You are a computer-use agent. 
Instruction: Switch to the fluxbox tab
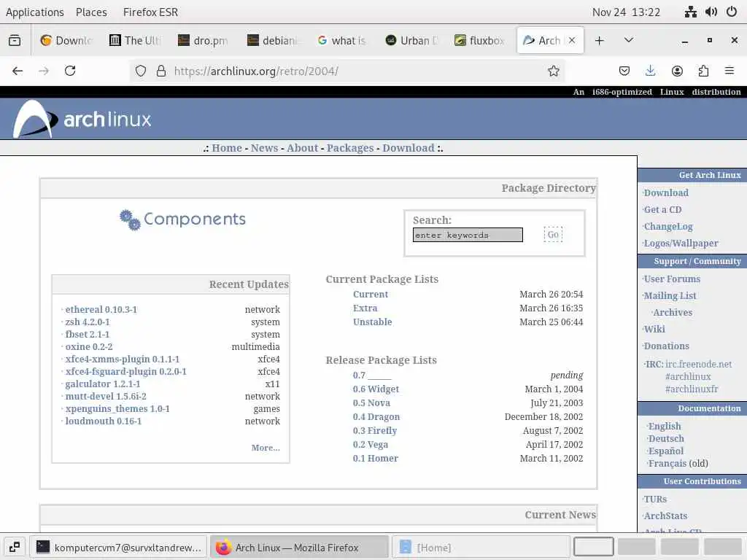pos(480,41)
